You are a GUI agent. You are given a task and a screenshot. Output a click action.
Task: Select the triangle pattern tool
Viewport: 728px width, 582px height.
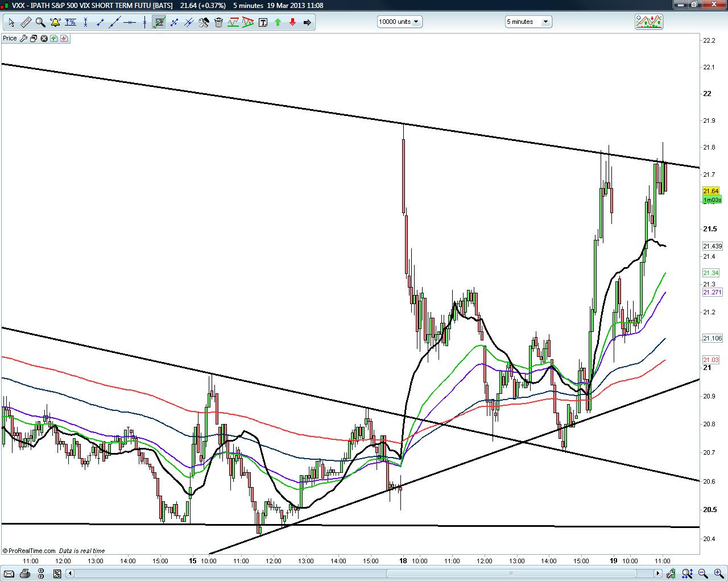coord(248,23)
